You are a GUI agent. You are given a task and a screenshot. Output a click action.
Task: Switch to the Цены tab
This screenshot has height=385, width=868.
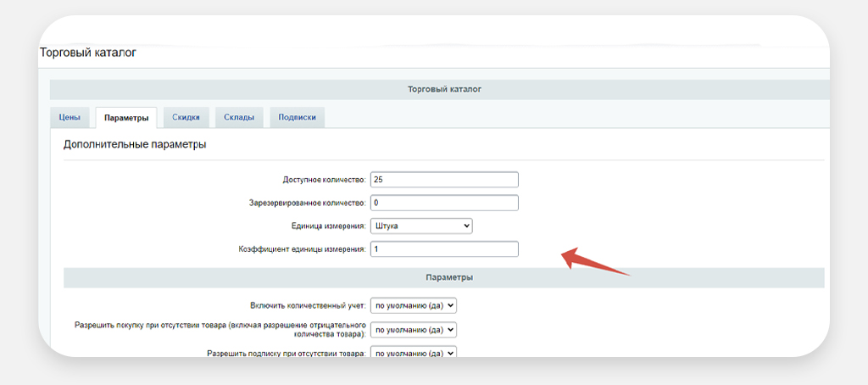70,118
